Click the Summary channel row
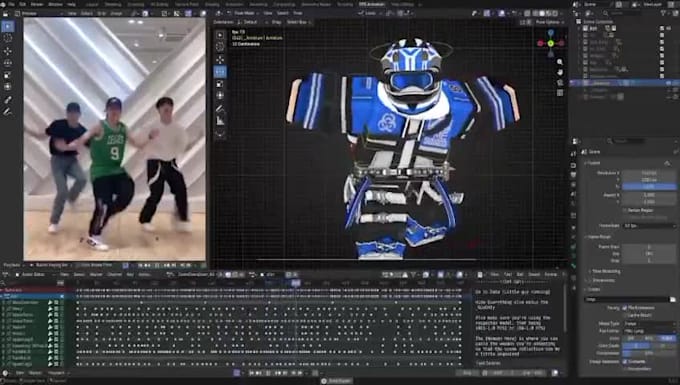 pos(33,290)
